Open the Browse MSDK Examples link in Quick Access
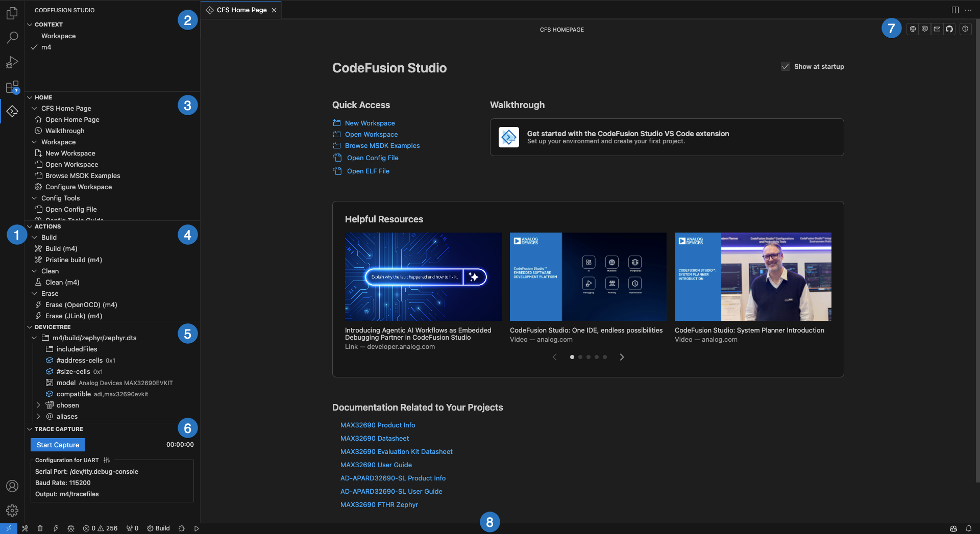Viewport: 980px width, 534px height. [382, 145]
